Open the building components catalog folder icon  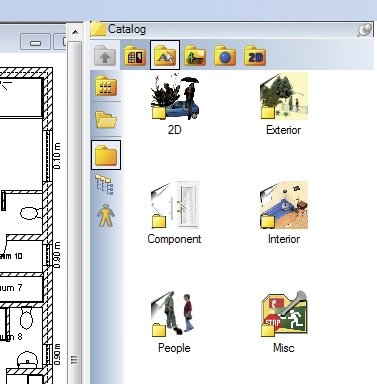[135, 56]
